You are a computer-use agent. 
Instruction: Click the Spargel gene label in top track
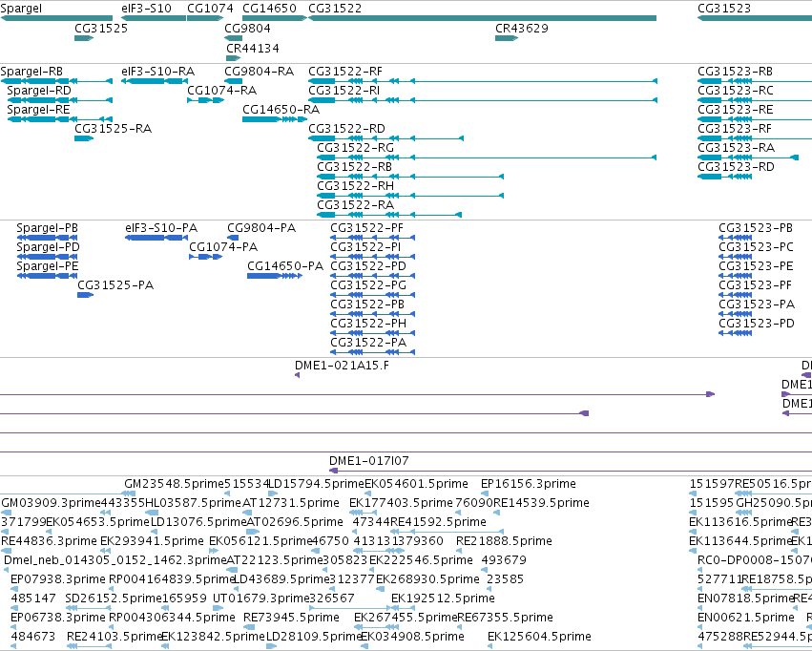(21, 9)
